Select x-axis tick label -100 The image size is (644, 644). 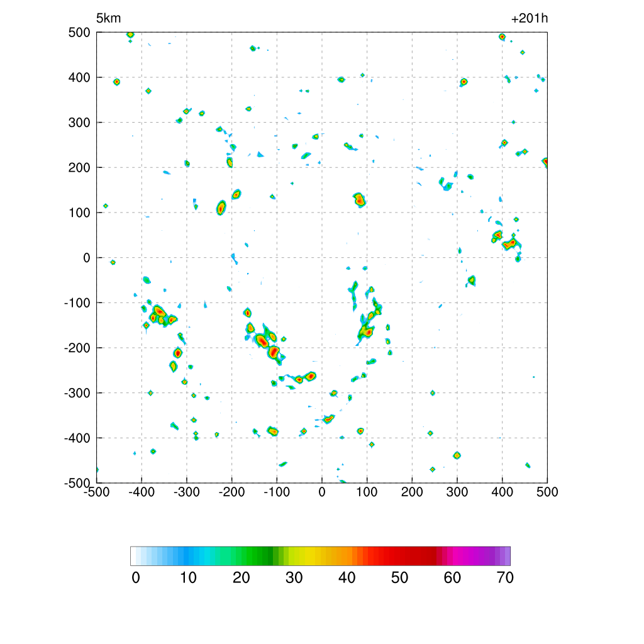277,492
